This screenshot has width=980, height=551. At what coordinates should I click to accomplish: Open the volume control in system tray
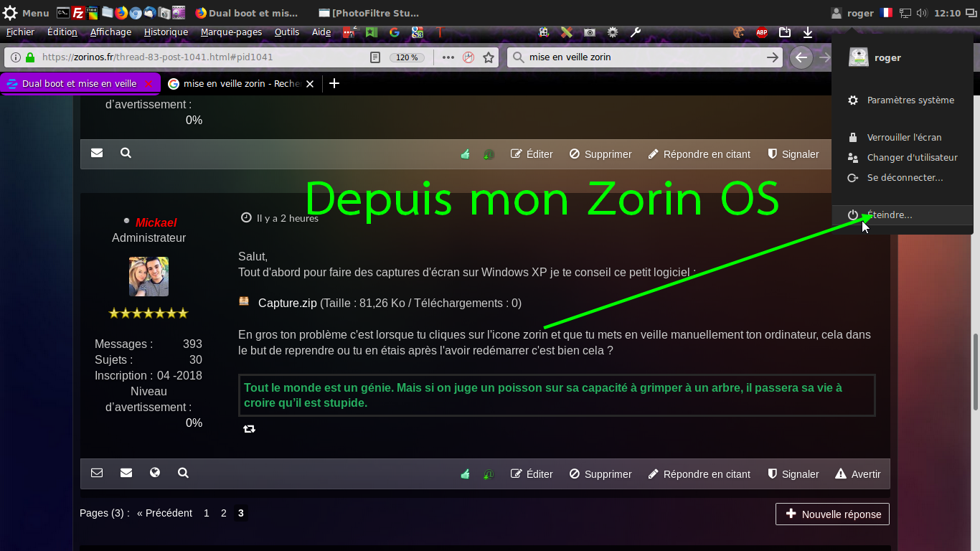click(922, 13)
